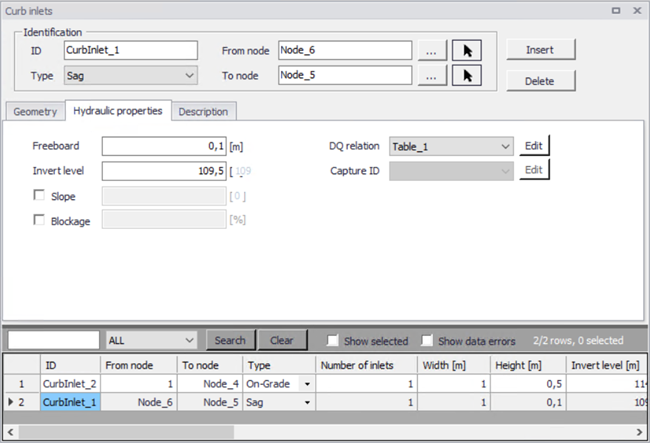Viewport: 650px width, 443px height.
Task: Open the Description tab
Action: [x=204, y=111]
